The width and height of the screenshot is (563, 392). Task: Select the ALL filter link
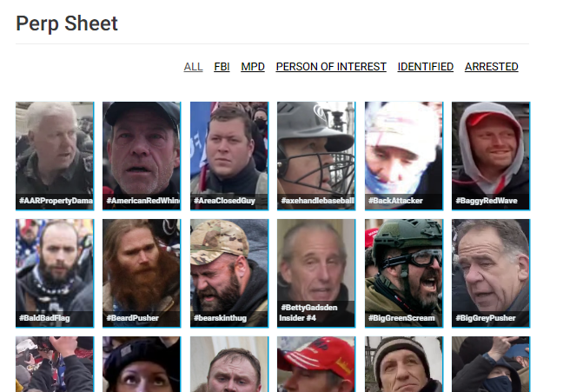(193, 67)
